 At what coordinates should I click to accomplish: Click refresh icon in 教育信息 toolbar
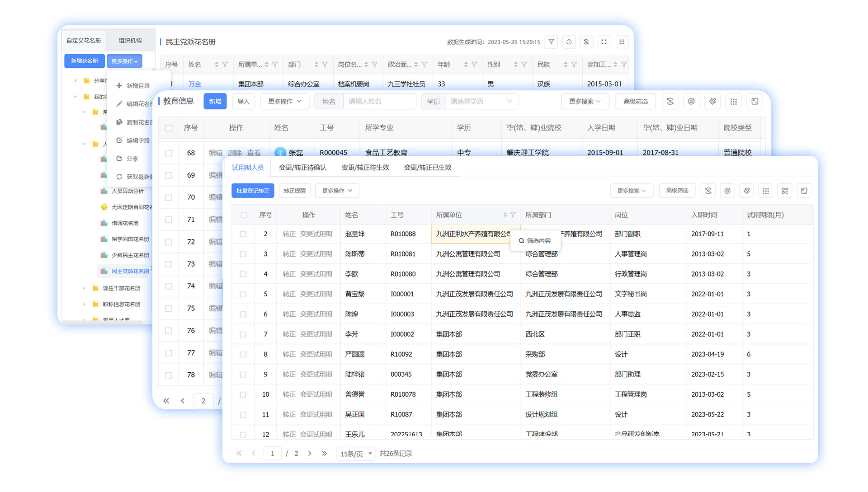[x=670, y=101]
